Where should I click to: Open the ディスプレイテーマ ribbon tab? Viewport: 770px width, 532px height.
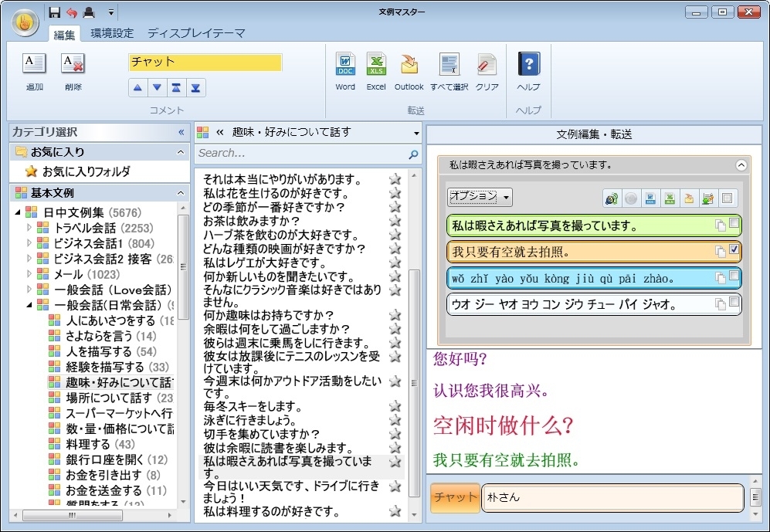(196, 33)
